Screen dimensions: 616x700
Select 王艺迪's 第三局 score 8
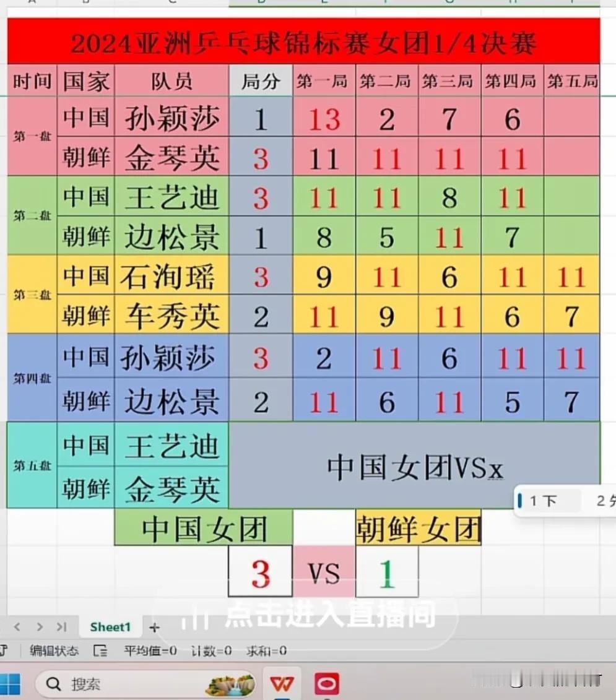coord(449,196)
